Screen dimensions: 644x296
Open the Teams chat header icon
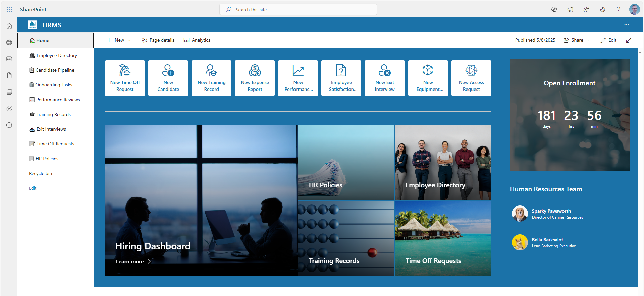tap(586, 9)
